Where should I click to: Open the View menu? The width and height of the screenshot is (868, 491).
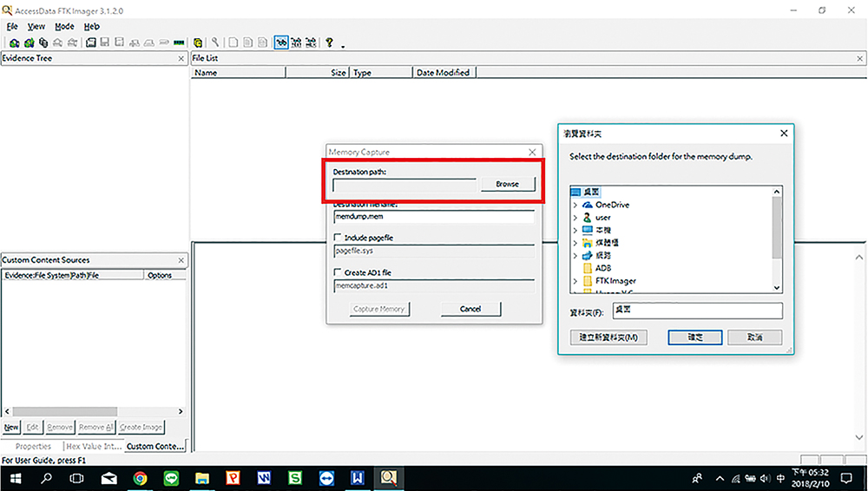click(36, 26)
